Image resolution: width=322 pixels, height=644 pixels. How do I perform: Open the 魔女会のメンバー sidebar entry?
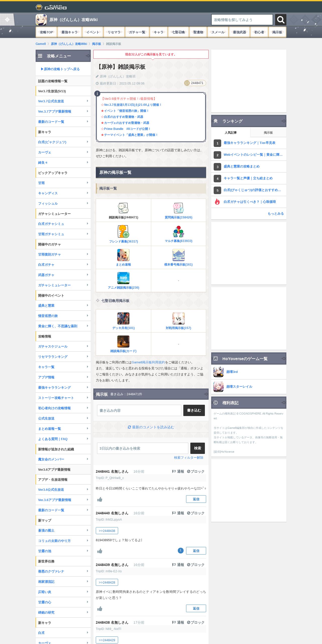63,459
